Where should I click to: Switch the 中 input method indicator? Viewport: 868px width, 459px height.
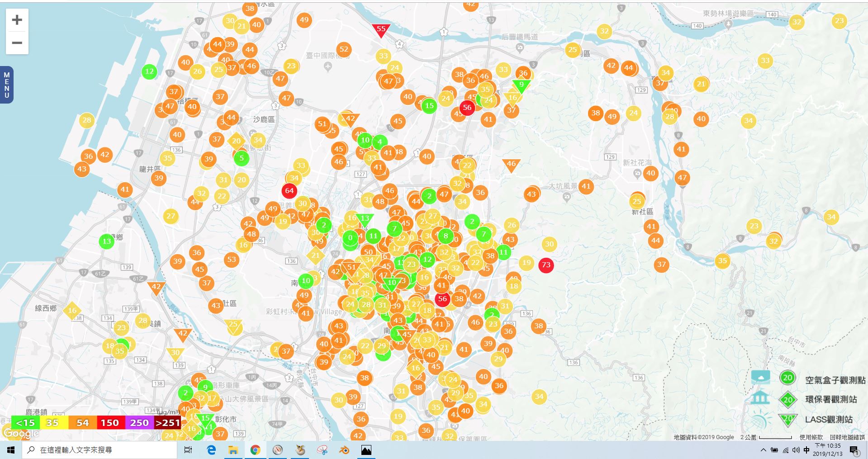point(806,450)
